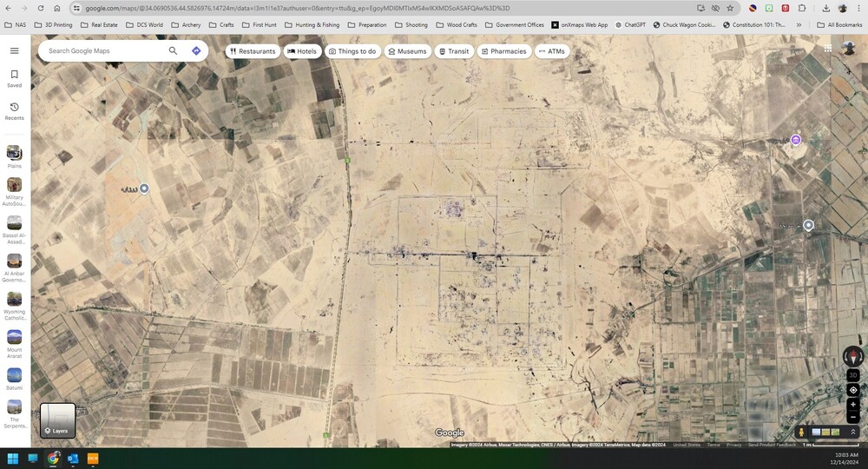The width and height of the screenshot is (868, 469).
Task: Open the Mount Ararat recent item
Action: coord(15,345)
